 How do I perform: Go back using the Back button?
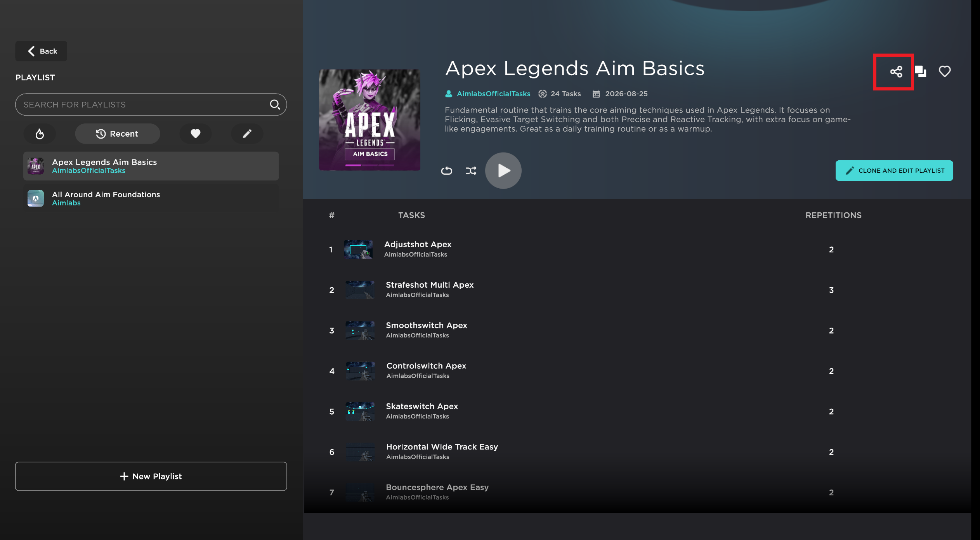coord(41,51)
